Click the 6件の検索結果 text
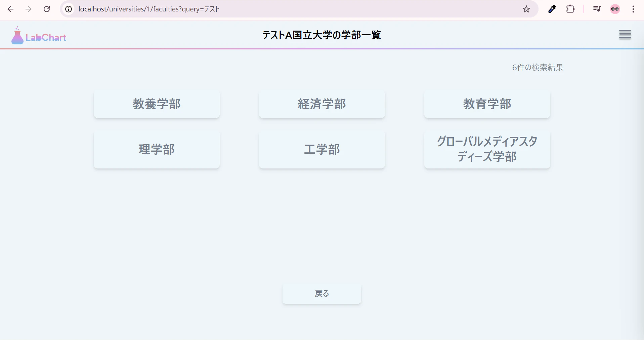Image resolution: width=644 pixels, height=340 pixels. [538, 68]
